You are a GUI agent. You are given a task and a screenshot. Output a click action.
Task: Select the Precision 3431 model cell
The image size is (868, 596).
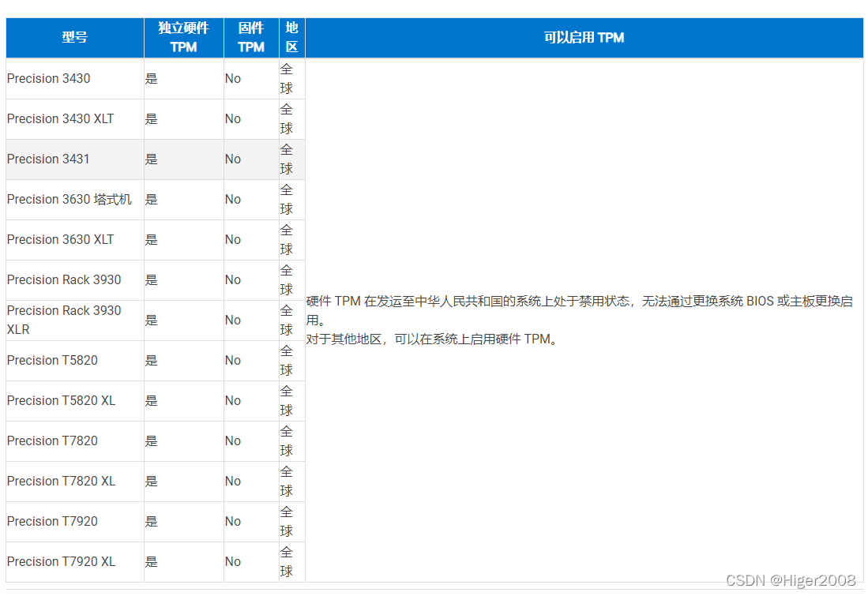[75, 159]
